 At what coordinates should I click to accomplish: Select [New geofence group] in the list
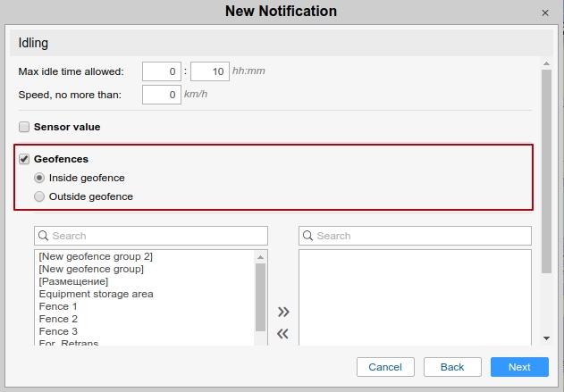tap(91, 269)
